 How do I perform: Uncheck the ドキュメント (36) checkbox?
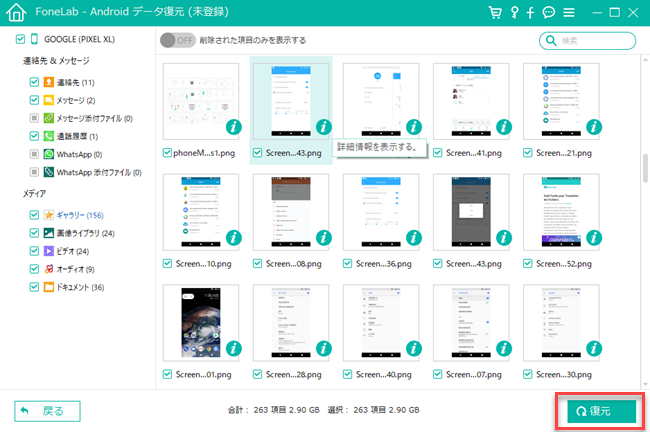(34, 287)
